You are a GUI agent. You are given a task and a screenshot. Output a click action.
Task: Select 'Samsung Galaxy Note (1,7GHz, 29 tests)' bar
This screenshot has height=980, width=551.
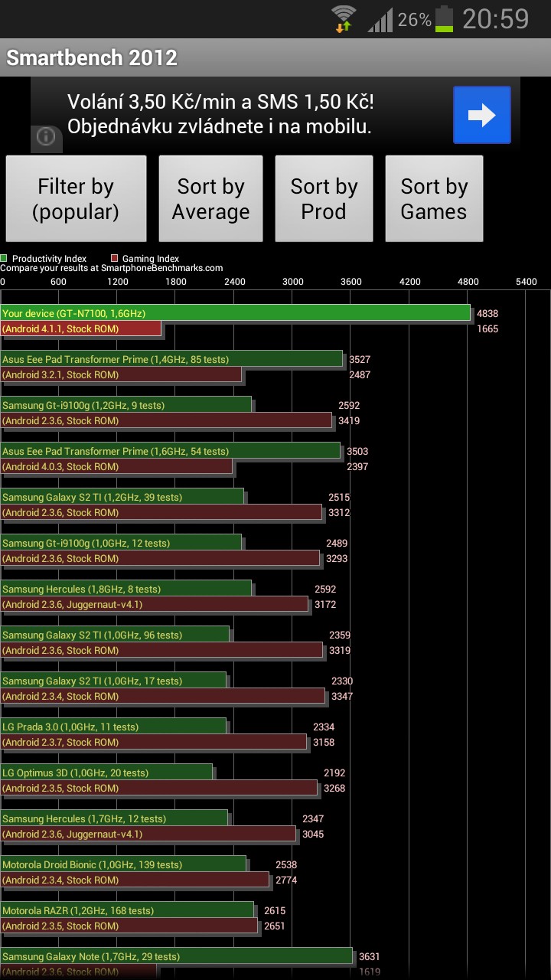click(176, 956)
